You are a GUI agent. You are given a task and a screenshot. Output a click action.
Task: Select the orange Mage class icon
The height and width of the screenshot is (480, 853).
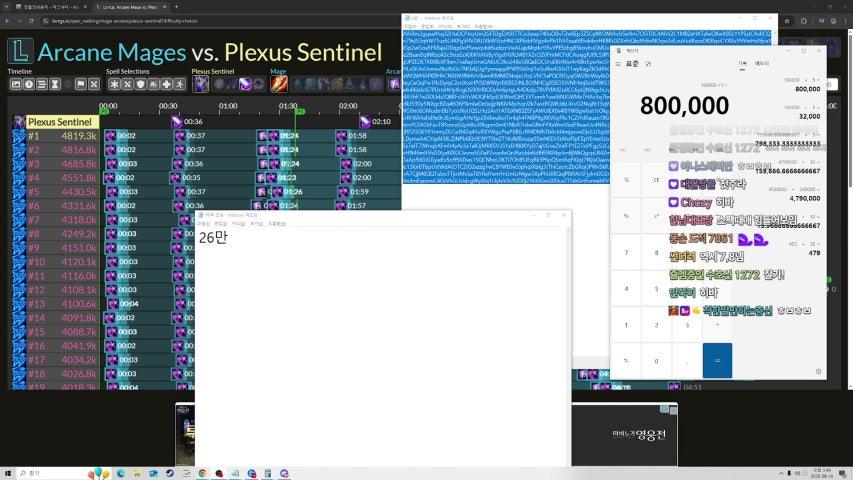point(279,84)
